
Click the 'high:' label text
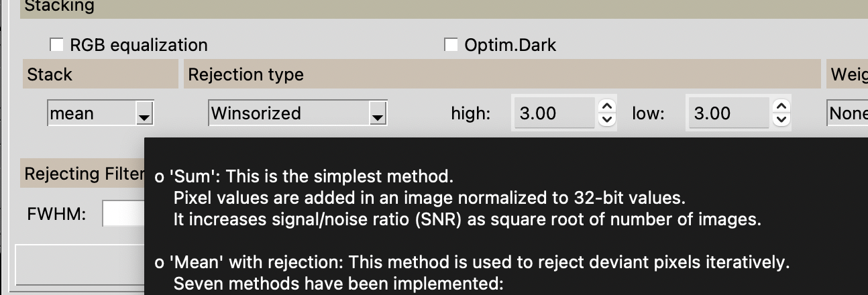tap(470, 113)
